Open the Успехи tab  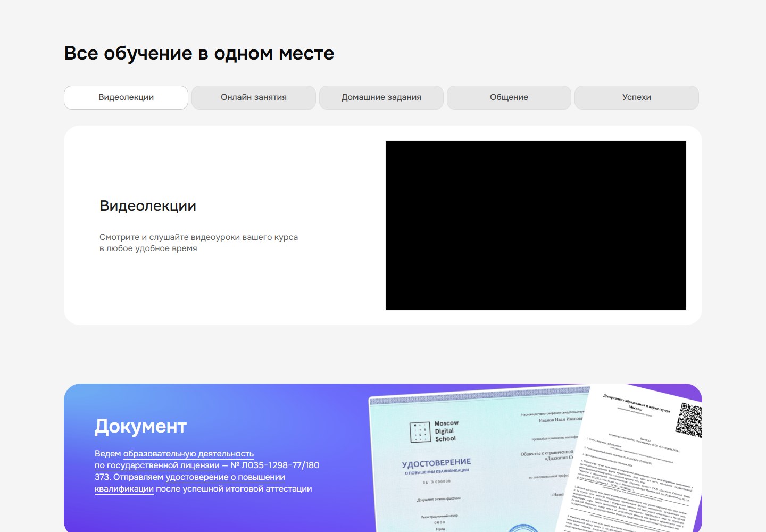[x=637, y=97]
